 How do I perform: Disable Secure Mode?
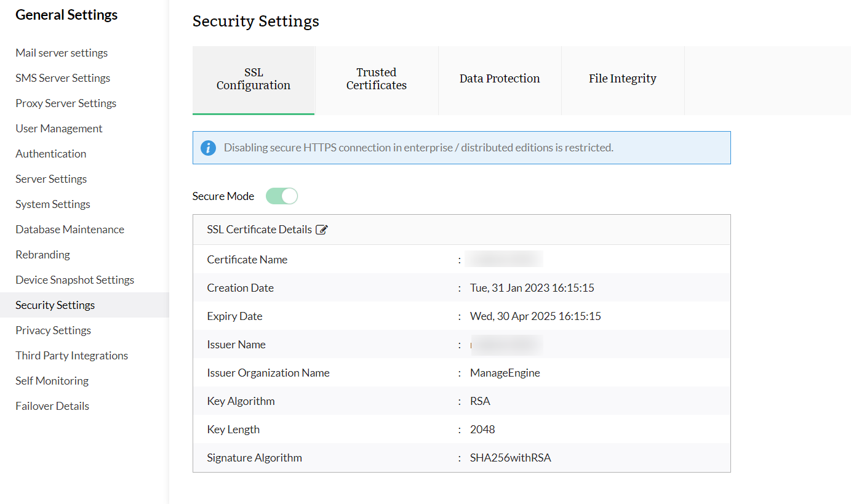(x=281, y=195)
